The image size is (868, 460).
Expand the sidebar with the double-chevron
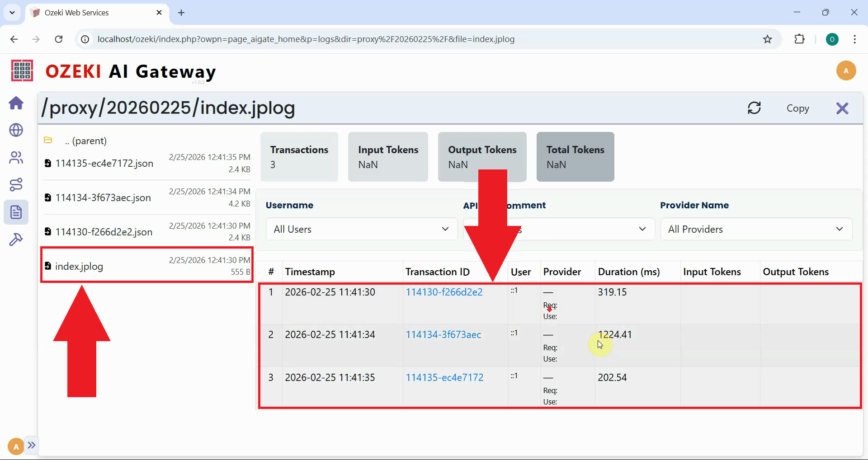click(31, 446)
